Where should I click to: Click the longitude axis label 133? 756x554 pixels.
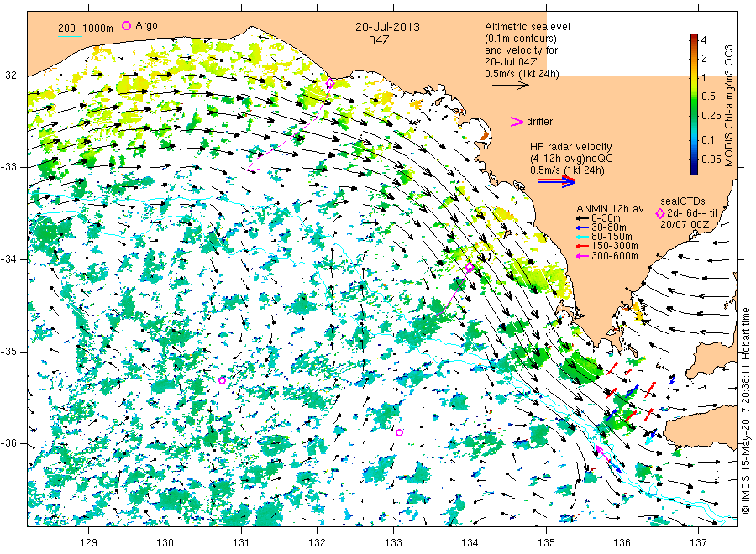(x=393, y=543)
